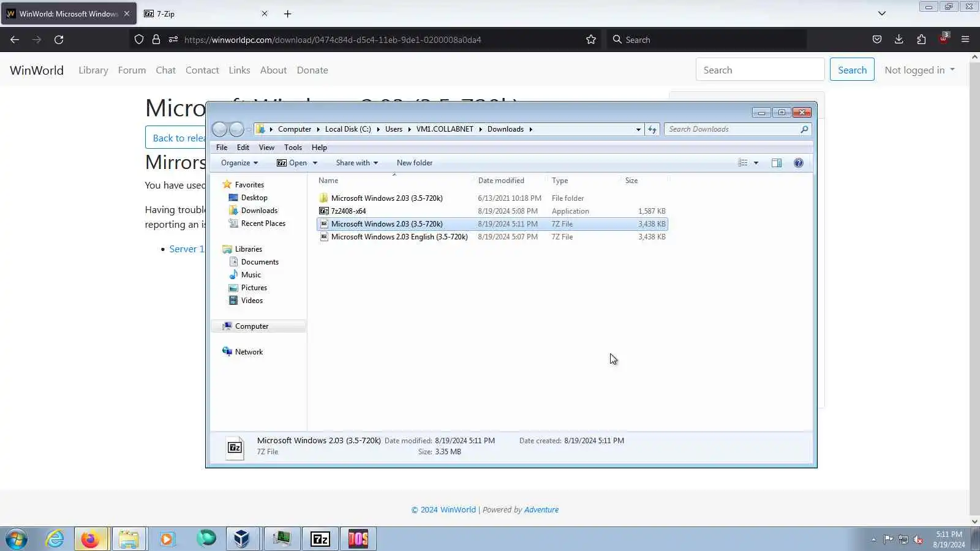
Task: Expand the Explorer view options arrow
Action: 756,163
